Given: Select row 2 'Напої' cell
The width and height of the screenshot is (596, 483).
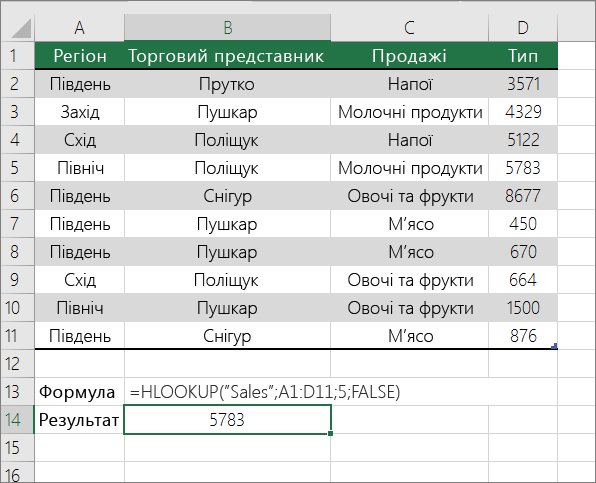Looking at the screenshot, I should point(409,84).
